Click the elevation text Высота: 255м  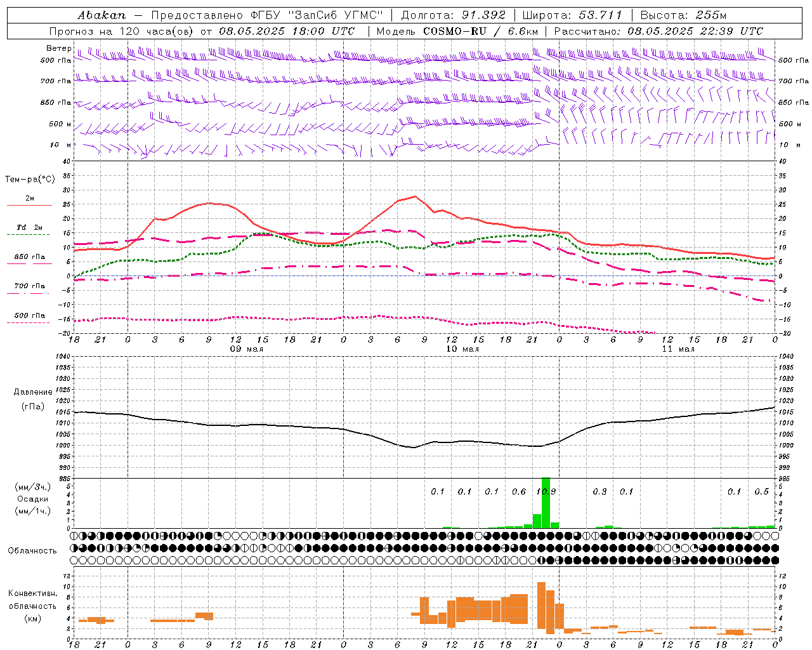pos(683,15)
